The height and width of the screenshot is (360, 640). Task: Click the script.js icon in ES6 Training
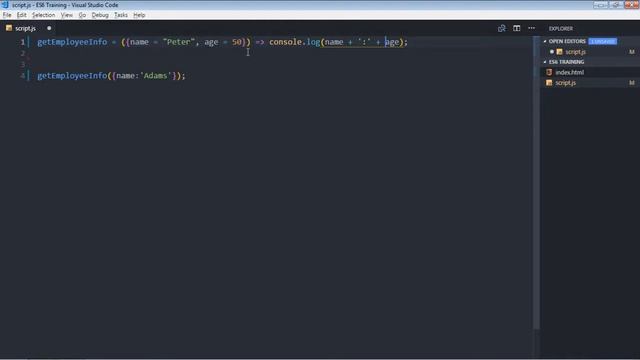[549, 83]
